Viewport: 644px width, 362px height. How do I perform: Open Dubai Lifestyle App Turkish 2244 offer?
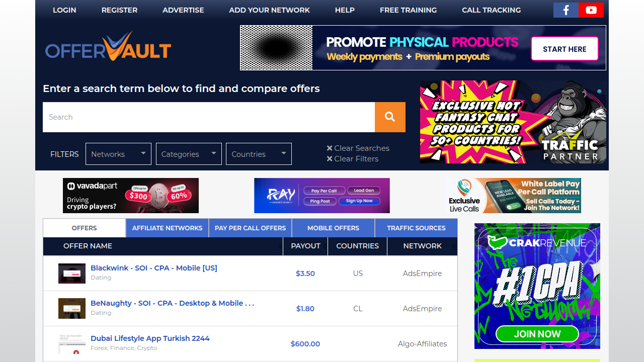tap(150, 338)
